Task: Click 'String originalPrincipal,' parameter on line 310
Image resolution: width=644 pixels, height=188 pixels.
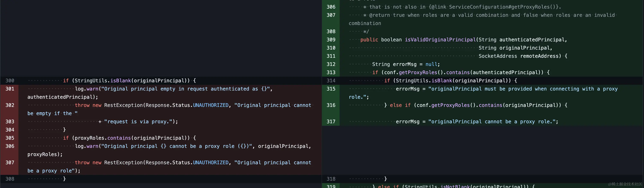Action: pyautogui.click(x=515, y=48)
